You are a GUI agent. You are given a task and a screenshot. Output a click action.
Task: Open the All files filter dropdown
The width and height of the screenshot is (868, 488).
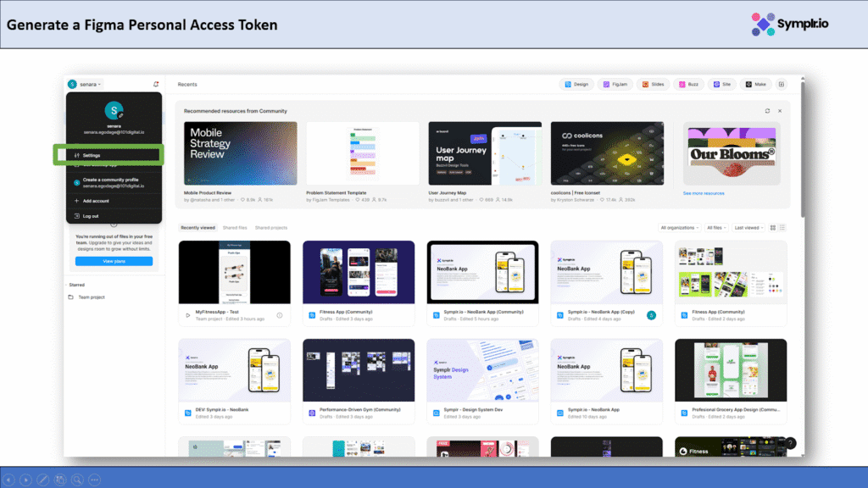(x=717, y=228)
